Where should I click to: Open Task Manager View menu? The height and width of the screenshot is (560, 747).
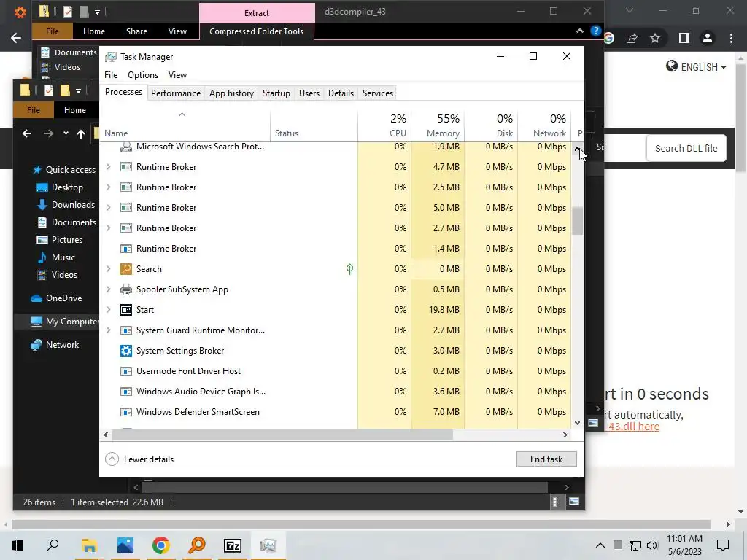point(177,75)
